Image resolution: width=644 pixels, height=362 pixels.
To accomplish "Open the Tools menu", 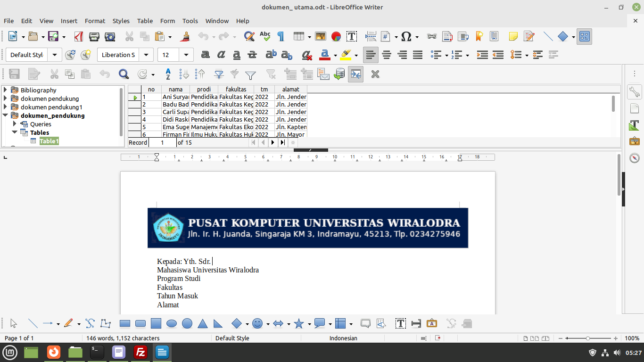I will point(190,21).
